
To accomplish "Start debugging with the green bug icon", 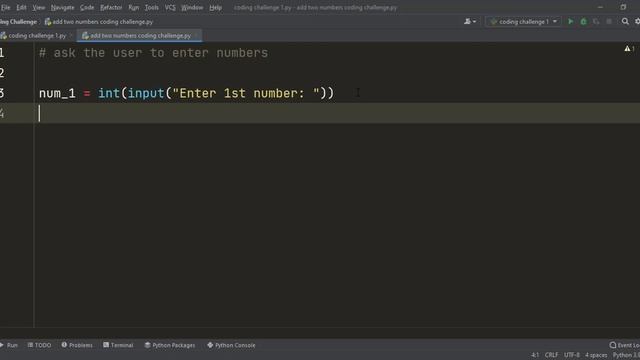I will (583, 22).
